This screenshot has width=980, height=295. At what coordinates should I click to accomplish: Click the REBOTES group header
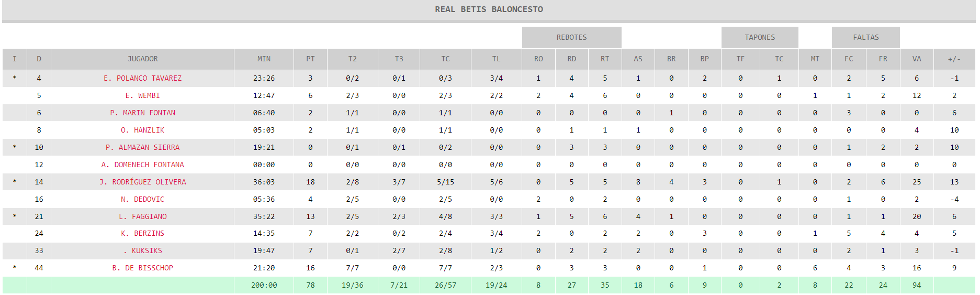coord(571,37)
